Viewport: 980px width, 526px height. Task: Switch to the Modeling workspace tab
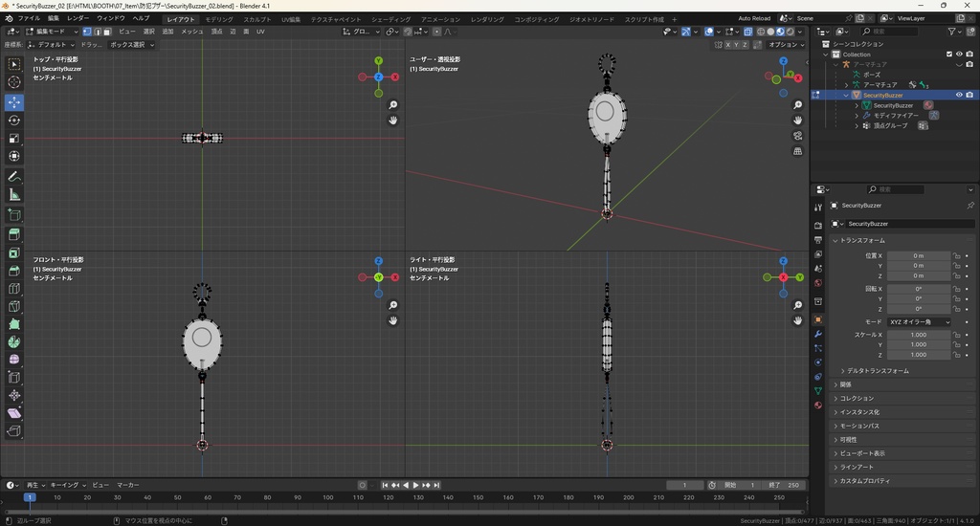[219, 19]
